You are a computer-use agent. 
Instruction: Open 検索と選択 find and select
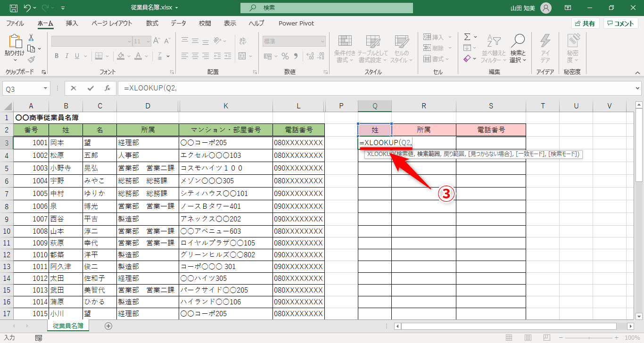(518, 49)
